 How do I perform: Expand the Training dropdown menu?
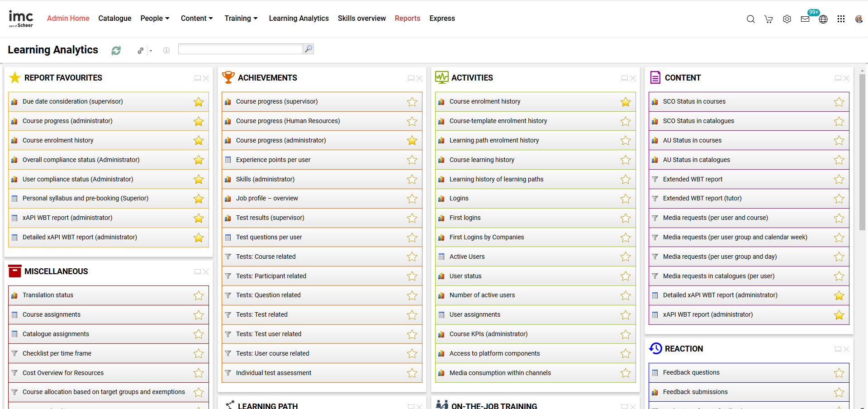[241, 18]
